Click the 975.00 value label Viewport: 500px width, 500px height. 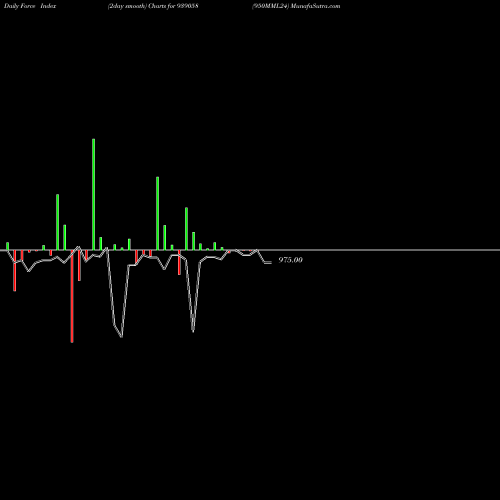(290, 260)
